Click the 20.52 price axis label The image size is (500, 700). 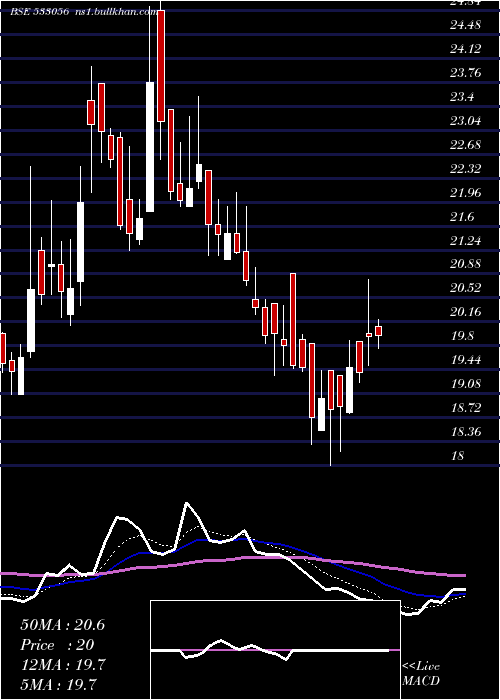tap(466, 288)
